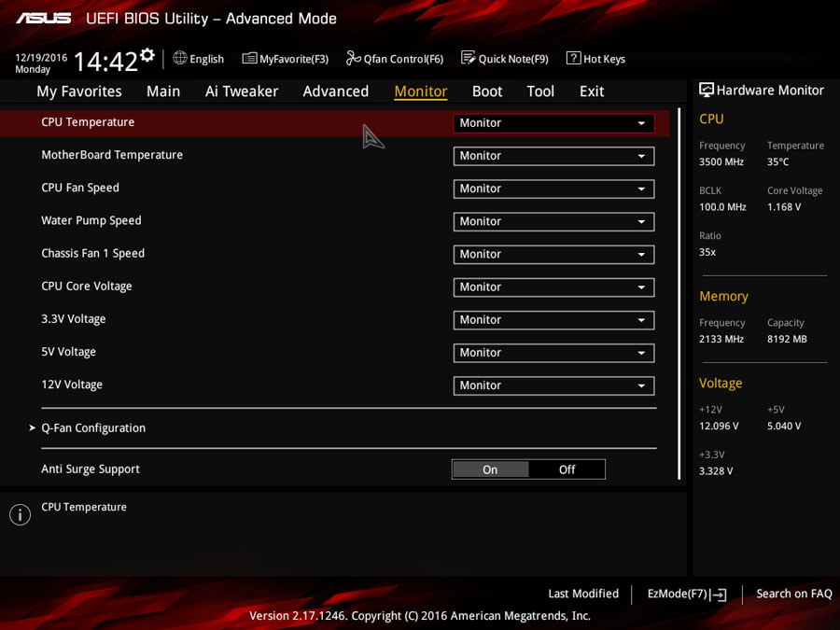Image resolution: width=840 pixels, height=630 pixels.
Task: Click the 2133 MHz memory frequency value
Action: 721,339
